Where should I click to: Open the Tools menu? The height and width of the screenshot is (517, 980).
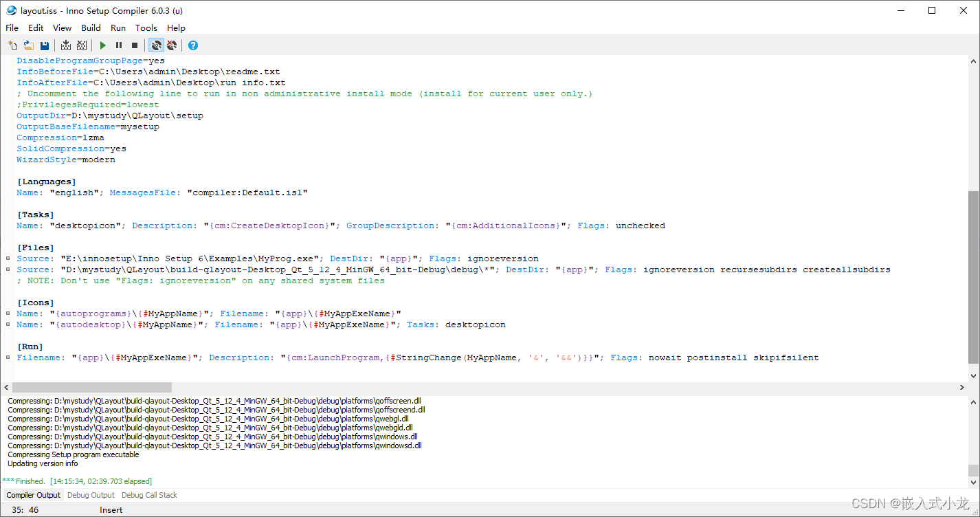[x=146, y=27]
